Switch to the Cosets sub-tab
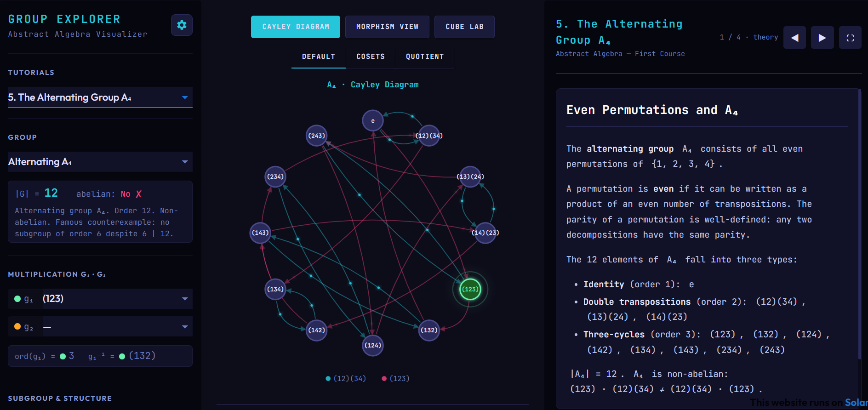 point(370,57)
